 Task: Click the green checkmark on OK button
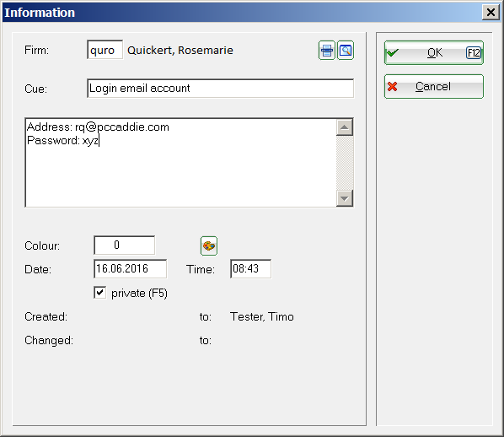click(x=393, y=52)
